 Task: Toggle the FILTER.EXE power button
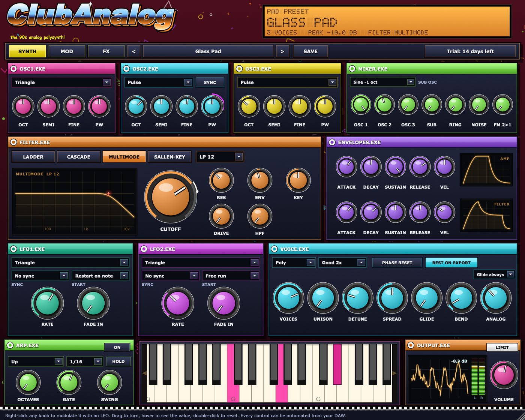pyautogui.click(x=14, y=142)
